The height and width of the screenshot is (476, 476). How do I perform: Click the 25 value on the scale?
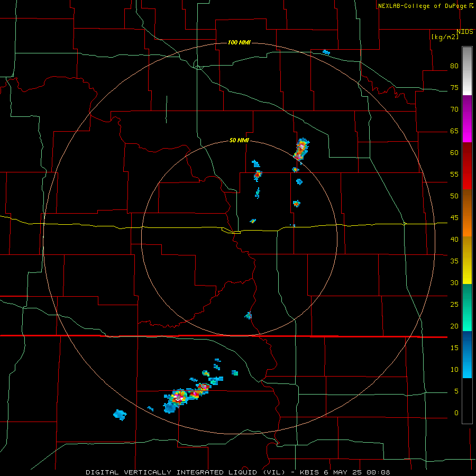[x=454, y=304]
